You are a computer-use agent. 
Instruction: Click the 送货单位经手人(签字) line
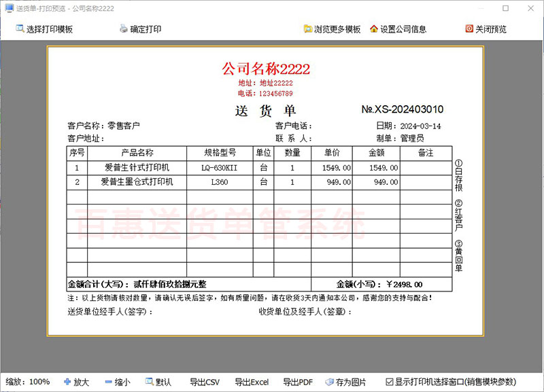point(110,312)
